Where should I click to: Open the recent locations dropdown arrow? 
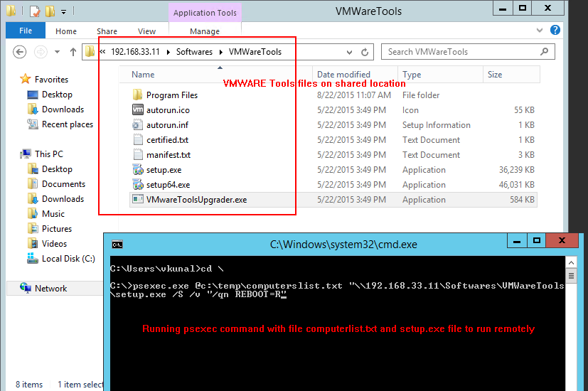pos(57,52)
